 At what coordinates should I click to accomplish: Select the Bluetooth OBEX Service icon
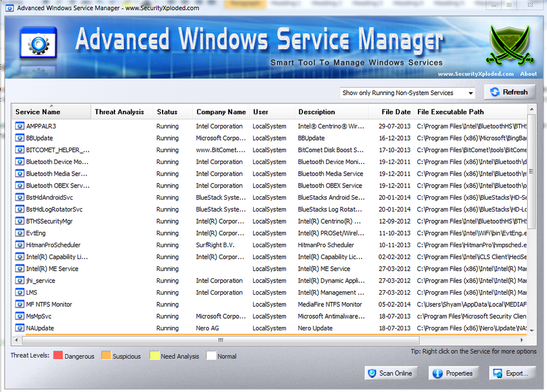coord(20,185)
